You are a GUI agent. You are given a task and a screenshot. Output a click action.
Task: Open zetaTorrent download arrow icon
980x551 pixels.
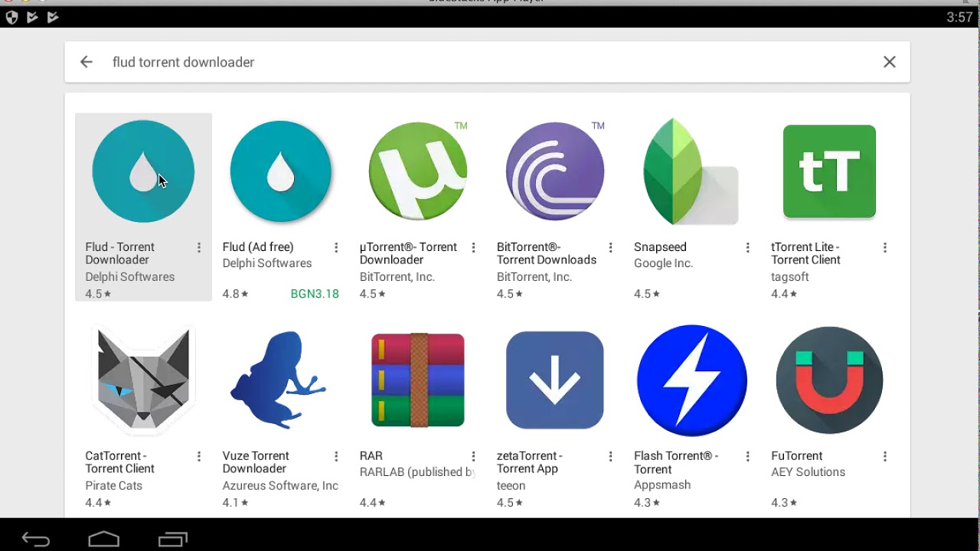(x=555, y=380)
